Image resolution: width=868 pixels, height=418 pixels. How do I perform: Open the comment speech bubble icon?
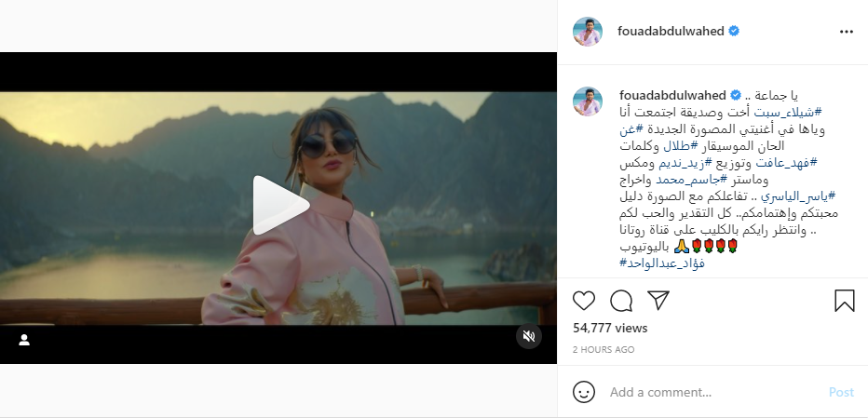coord(621,301)
